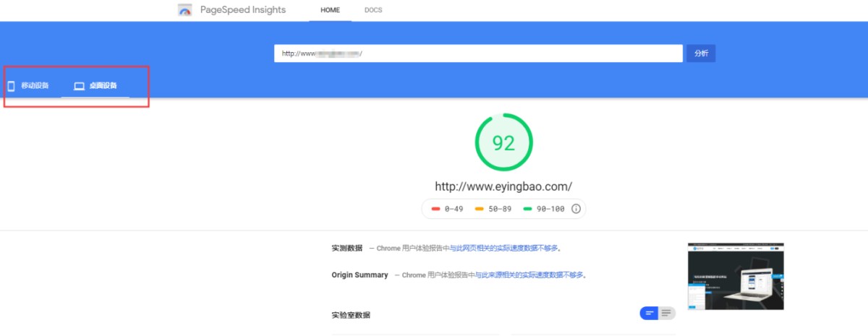The height and width of the screenshot is (336, 868).
Task: Click the mobile phone icon
Action: click(x=11, y=86)
